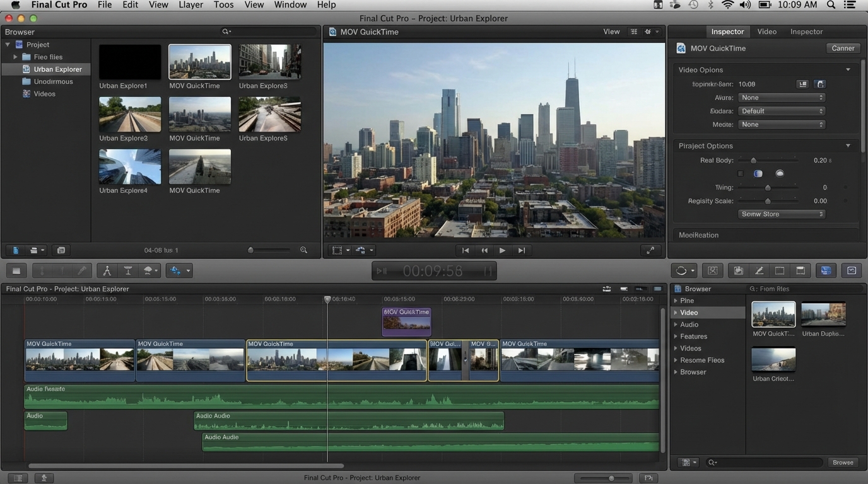
Task: Click the expand-to-fullscreen icon in the viewer
Action: [x=650, y=250]
